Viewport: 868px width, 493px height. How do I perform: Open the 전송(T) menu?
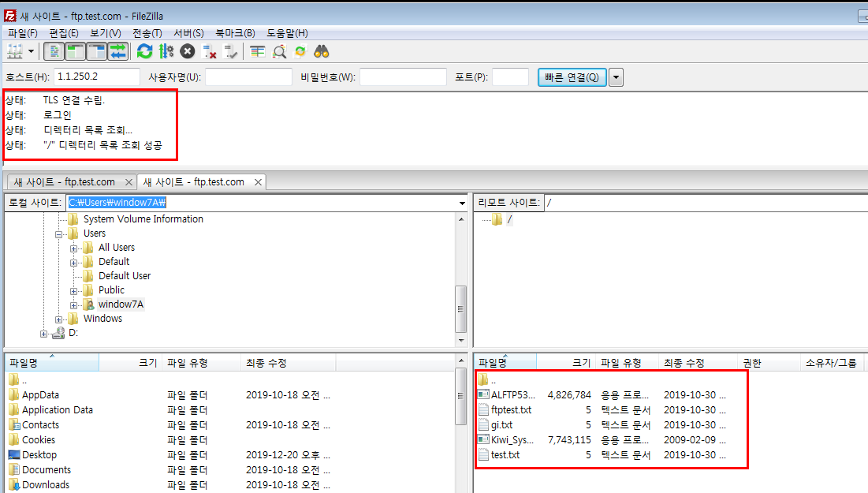tap(147, 33)
